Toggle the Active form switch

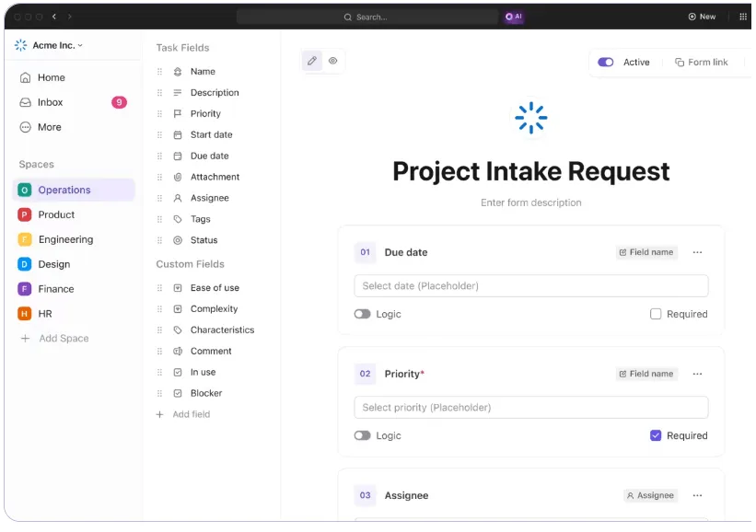(605, 63)
